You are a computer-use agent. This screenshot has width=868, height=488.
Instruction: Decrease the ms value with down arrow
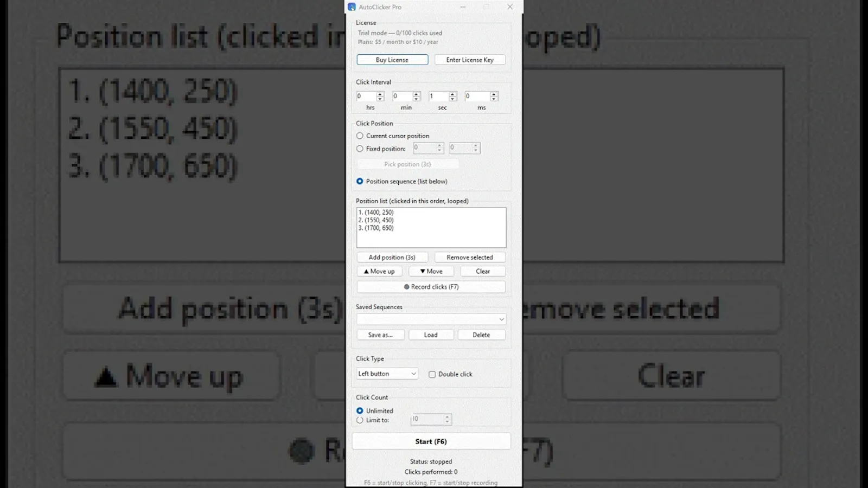tap(494, 99)
